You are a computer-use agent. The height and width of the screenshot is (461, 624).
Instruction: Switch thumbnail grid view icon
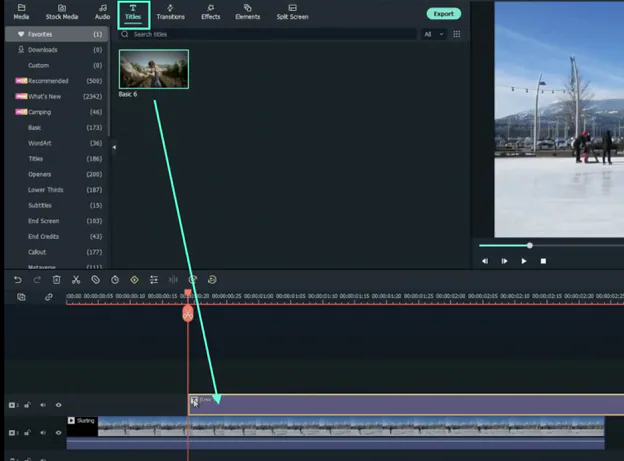457,34
